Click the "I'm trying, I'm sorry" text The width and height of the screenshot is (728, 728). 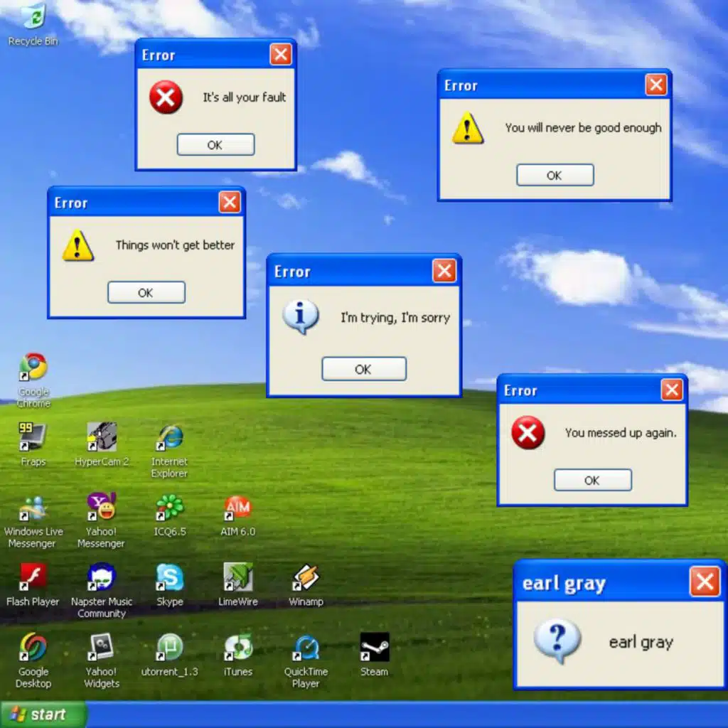click(395, 318)
